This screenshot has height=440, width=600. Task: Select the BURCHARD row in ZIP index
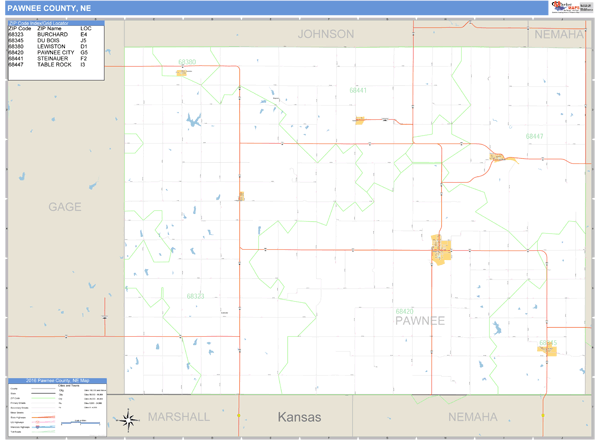coord(48,35)
